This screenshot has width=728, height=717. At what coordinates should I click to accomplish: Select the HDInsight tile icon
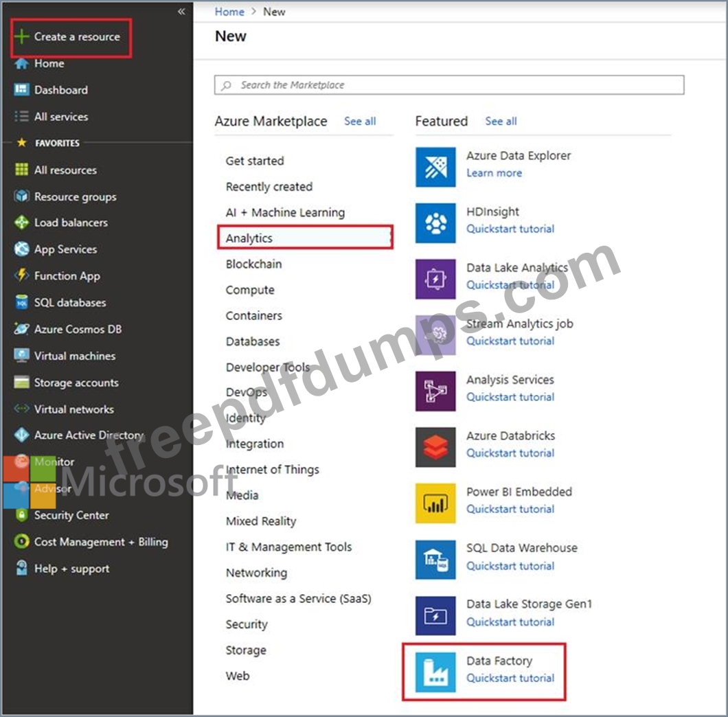point(435,223)
